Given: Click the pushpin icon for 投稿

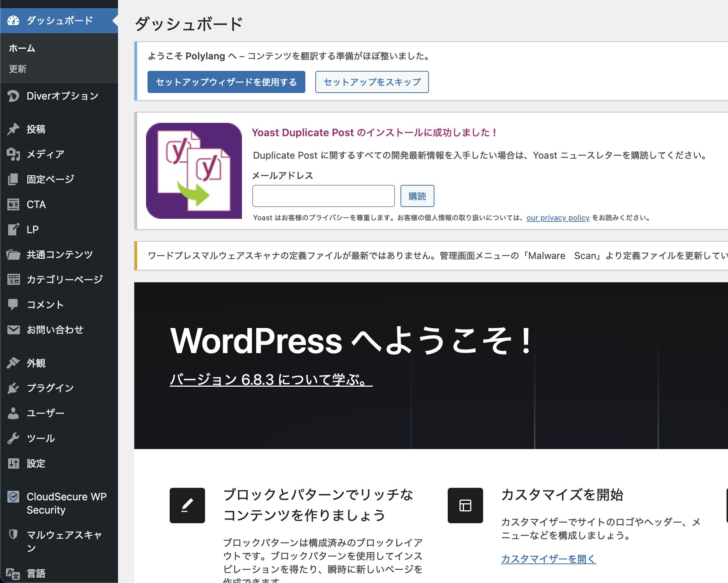Looking at the screenshot, I should [13, 129].
